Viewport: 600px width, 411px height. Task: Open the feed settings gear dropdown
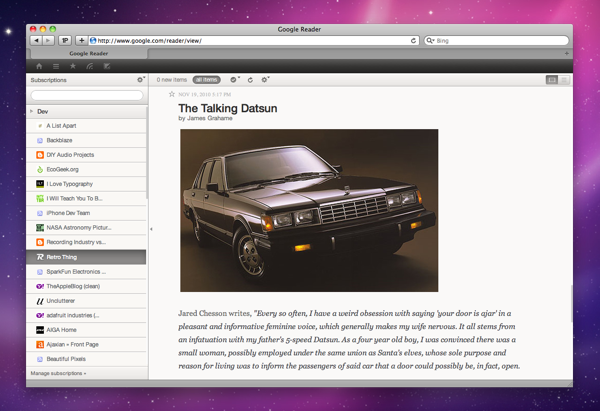click(x=265, y=80)
